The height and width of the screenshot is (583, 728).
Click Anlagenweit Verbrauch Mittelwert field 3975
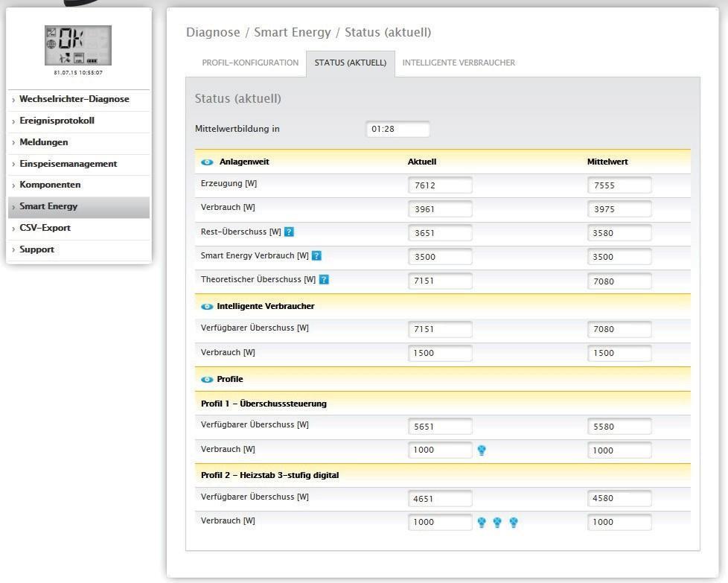tap(619, 209)
